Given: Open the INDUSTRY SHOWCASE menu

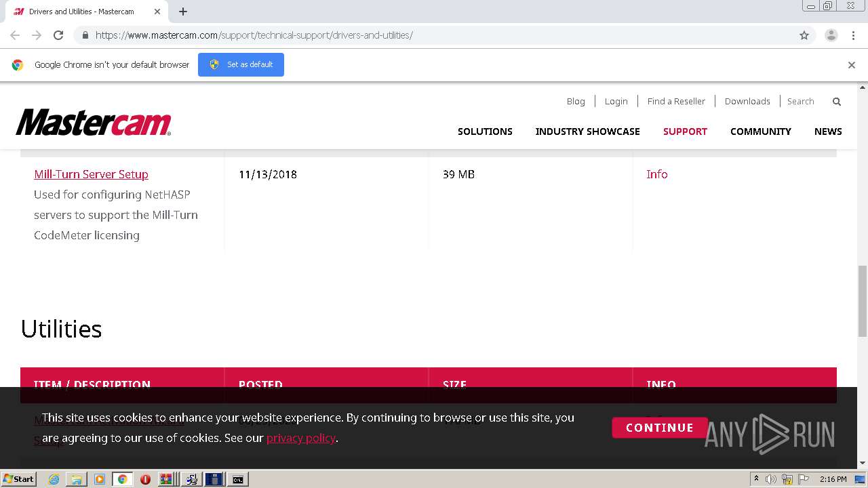Looking at the screenshot, I should pos(587,131).
